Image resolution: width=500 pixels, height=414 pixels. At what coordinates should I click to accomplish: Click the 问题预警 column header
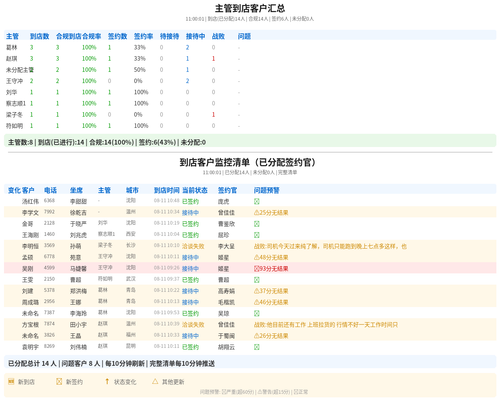coord(267,190)
